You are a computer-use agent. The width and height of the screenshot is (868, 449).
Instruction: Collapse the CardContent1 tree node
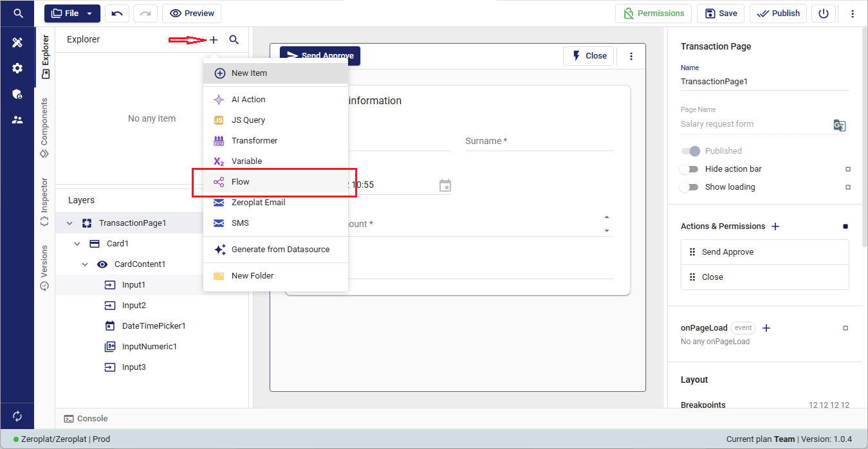pos(85,264)
